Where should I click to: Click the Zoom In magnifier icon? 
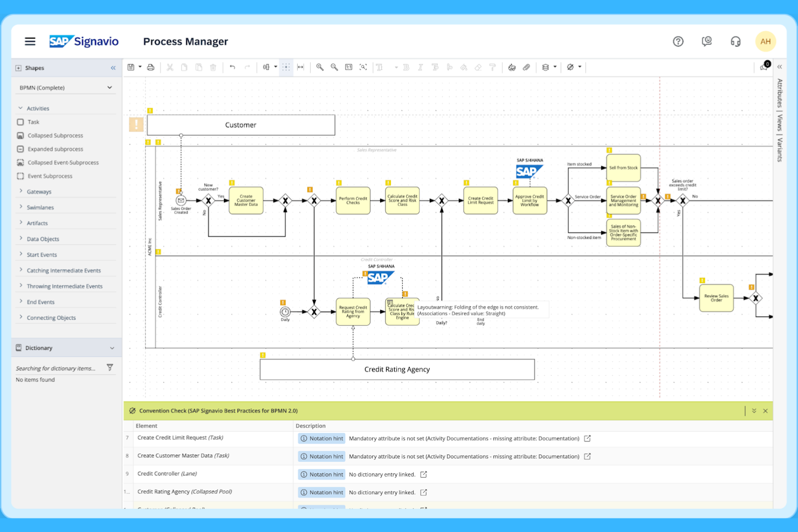[x=320, y=67]
